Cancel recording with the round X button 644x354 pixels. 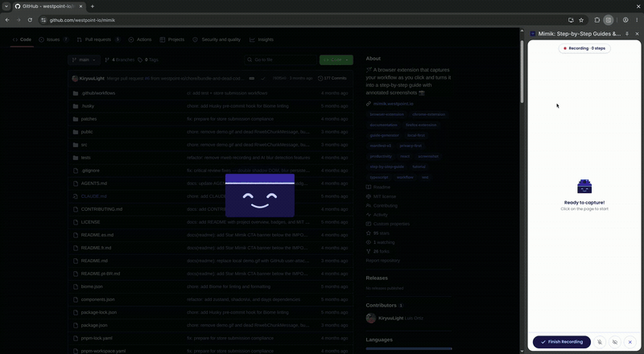pos(630,342)
